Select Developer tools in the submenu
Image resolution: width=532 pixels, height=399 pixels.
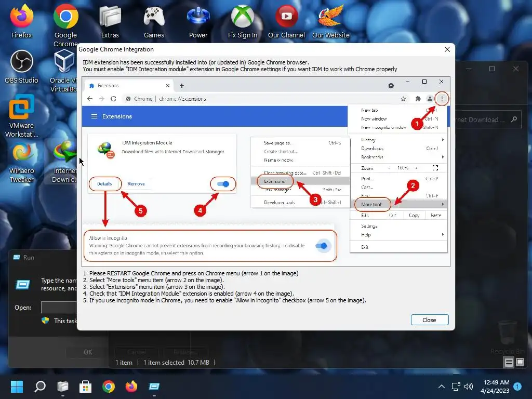pyautogui.click(x=300, y=203)
